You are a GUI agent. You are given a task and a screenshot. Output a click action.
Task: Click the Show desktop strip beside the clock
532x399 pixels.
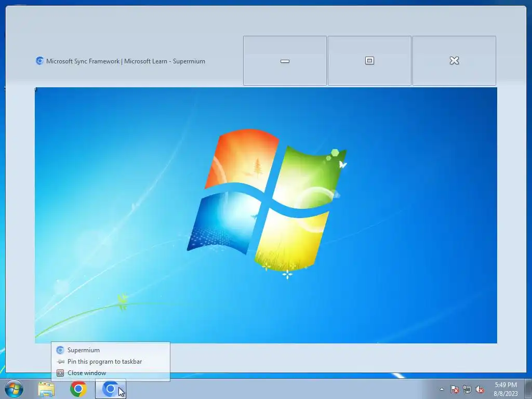pyautogui.click(x=528, y=389)
